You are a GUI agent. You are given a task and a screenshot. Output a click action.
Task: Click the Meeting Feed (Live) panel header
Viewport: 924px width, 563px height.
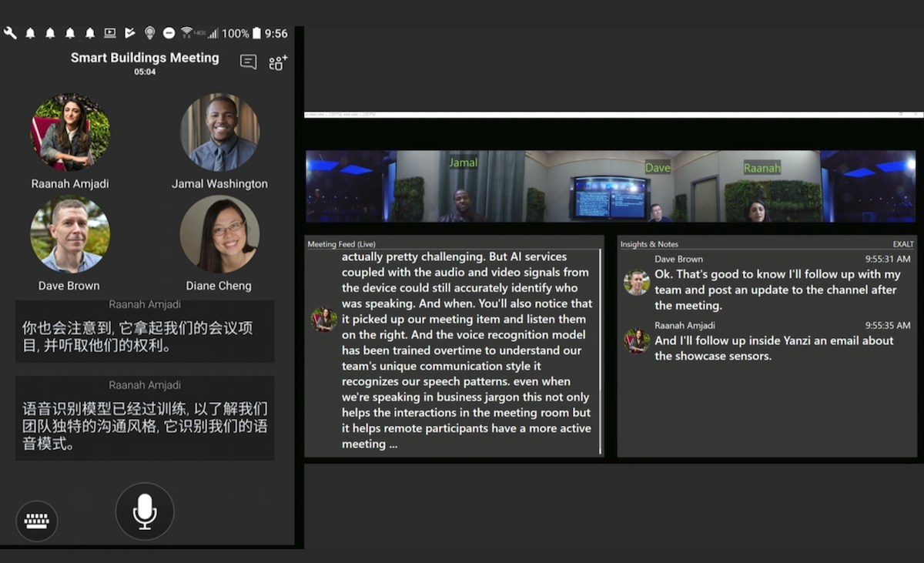point(342,244)
